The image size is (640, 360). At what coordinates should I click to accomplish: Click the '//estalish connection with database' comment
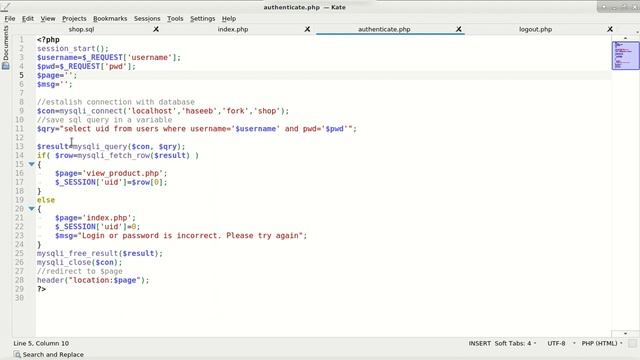(116, 102)
